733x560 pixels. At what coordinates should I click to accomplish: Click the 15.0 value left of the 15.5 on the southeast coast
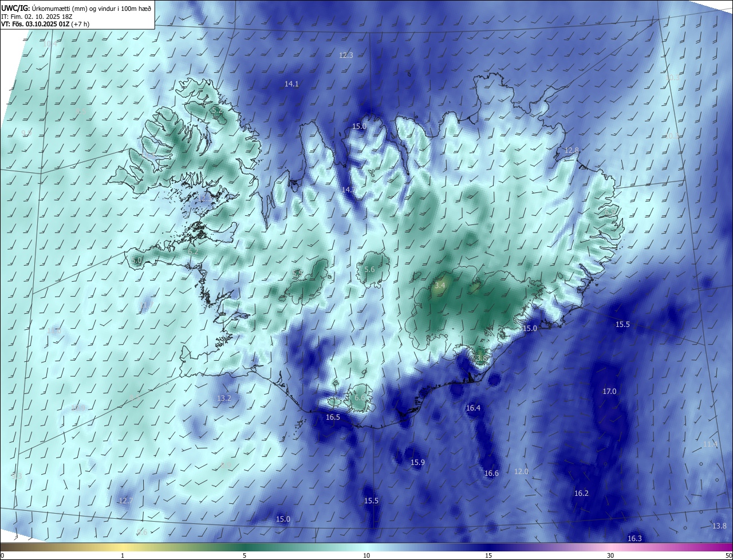(530, 329)
